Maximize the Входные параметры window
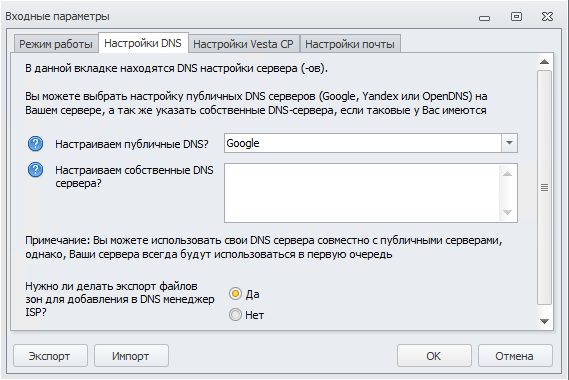The height and width of the screenshot is (380, 569). coord(516,16)
